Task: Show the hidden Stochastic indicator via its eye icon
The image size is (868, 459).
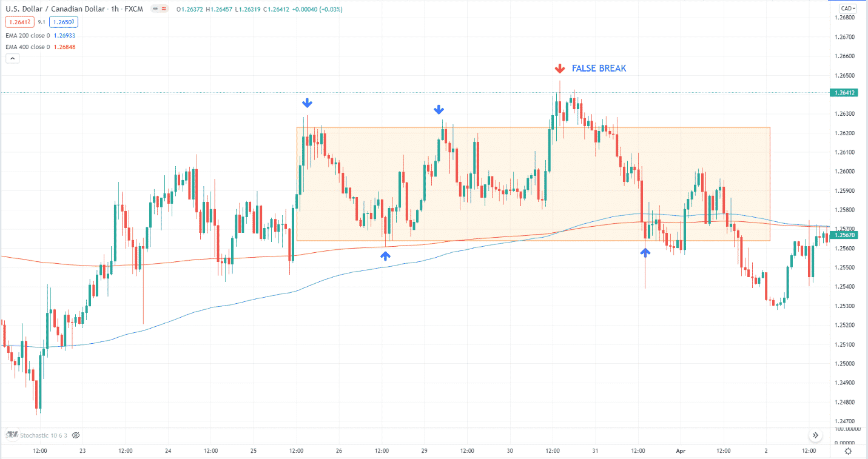Action: tap(76, 435)
